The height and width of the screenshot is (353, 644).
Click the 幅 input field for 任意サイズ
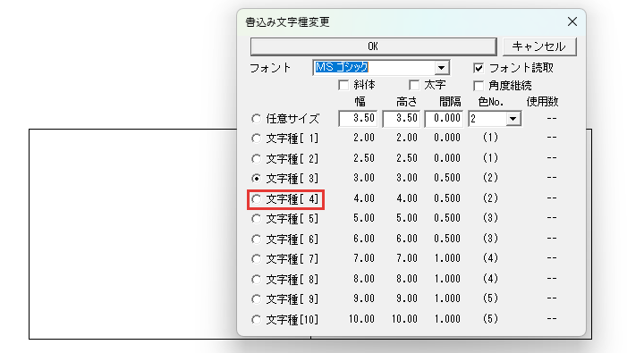click(x=358, y=119)
